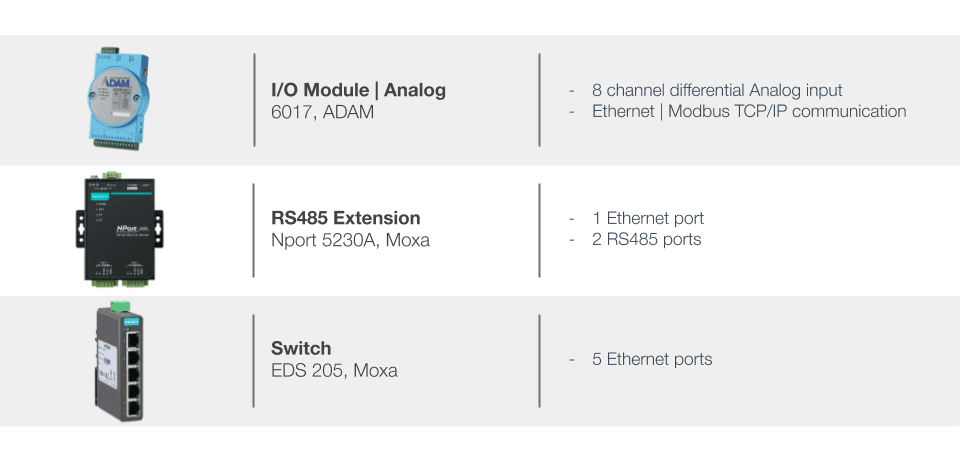Click the "5 Ethernet ports" bullet
This screenshot has width=960, height=454.
click(x=651, y=359)
